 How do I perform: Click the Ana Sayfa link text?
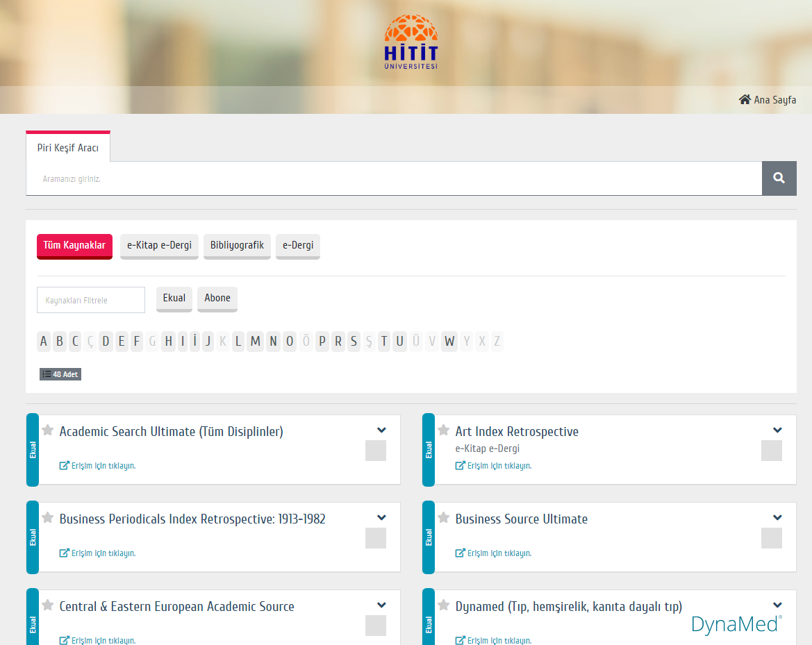(774, 100)
